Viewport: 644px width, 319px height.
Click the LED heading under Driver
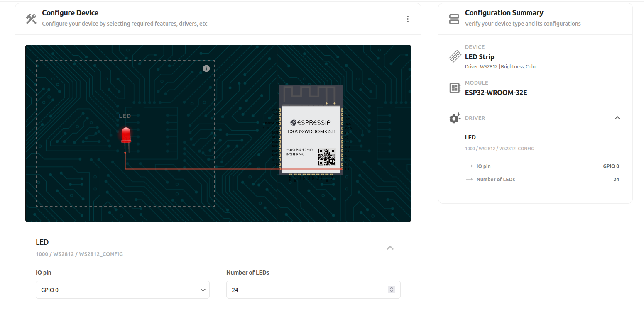(470, 137)
